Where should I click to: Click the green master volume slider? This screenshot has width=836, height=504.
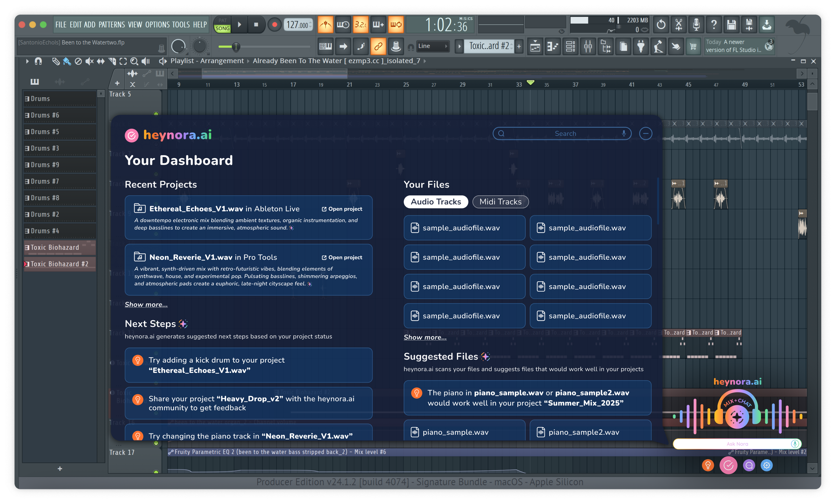tap(235, 46)
